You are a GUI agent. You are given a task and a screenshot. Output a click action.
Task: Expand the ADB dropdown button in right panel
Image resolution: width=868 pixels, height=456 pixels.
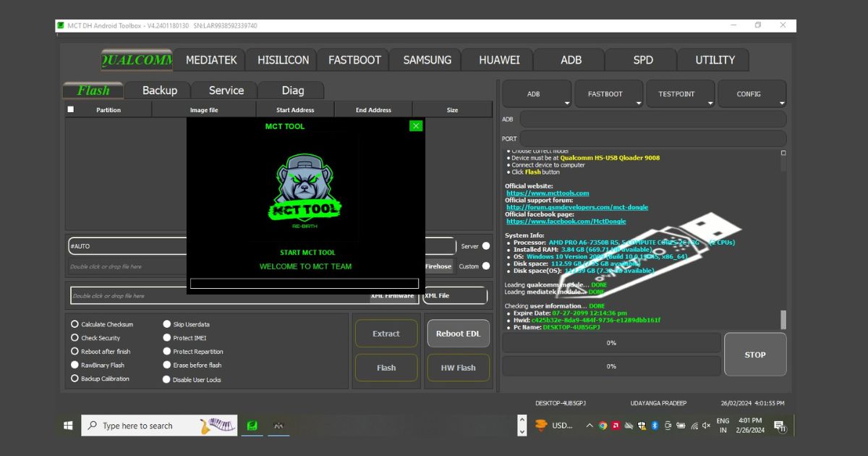[536, 94]
